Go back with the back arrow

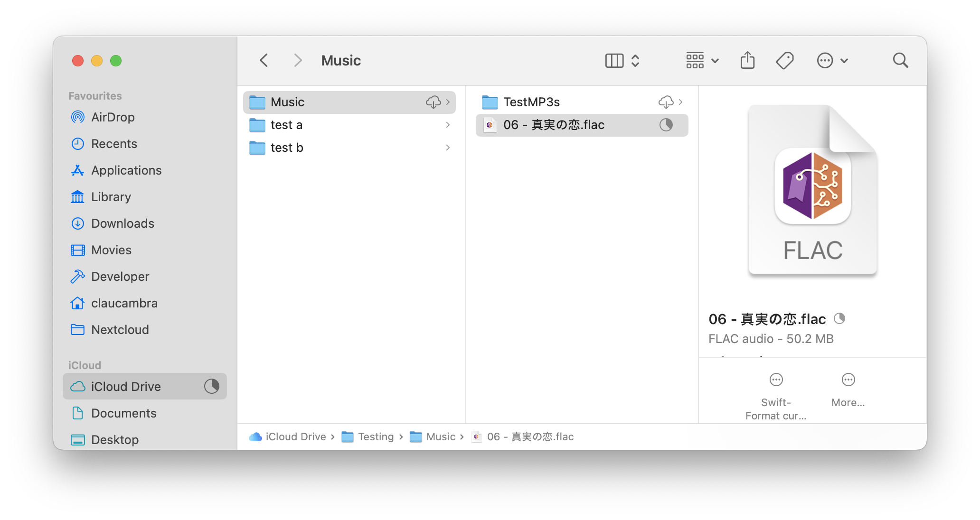click(264, 60)
